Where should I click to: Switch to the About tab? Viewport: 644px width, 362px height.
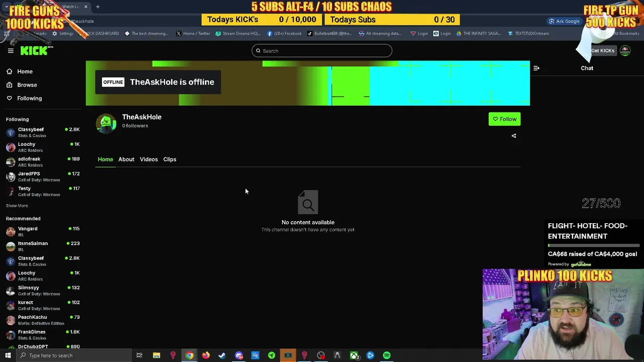tap(126, 159)
